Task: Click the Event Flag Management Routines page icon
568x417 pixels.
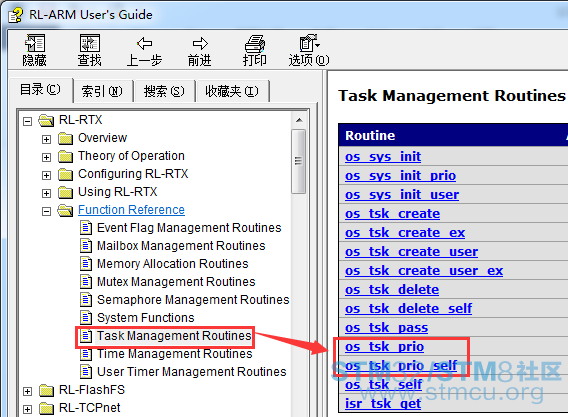Action: tap(86, 228)
